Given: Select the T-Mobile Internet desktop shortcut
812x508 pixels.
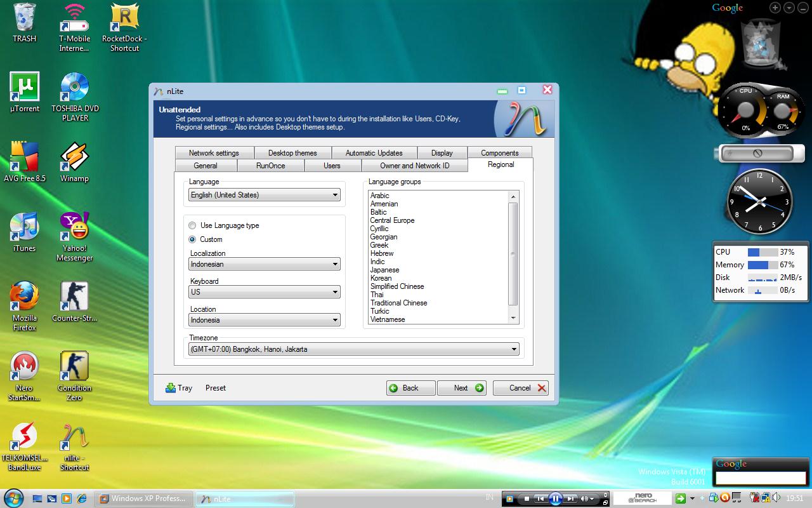Looking at the screenshot, I should (74, 27).
